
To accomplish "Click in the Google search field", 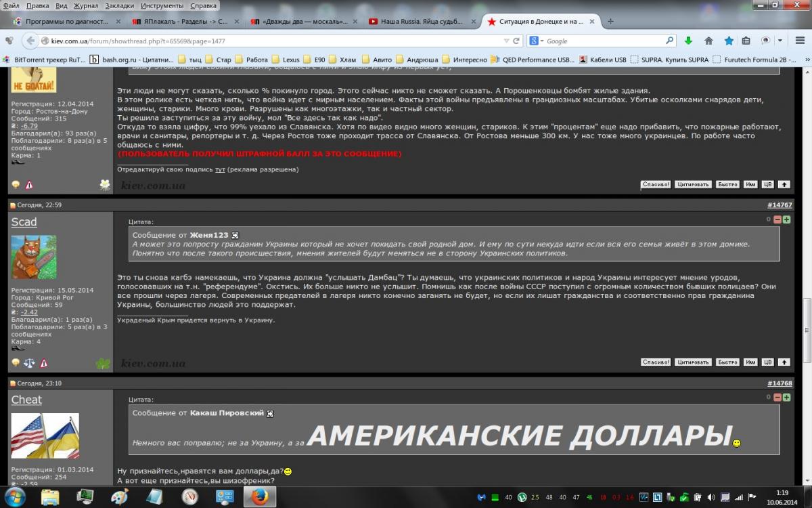I will tap(602, 41).
